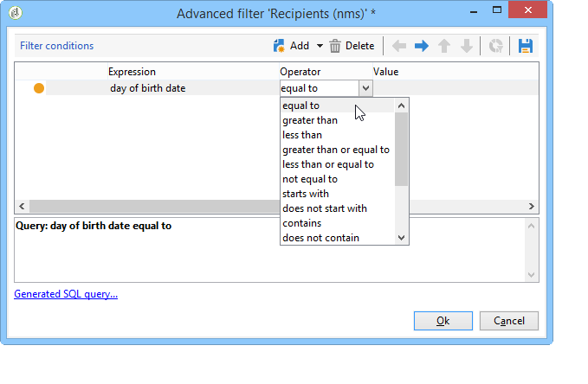Viewport: 588px width, 384px height.
Task: Click the move down arrow icon
Action: (466, 46)
